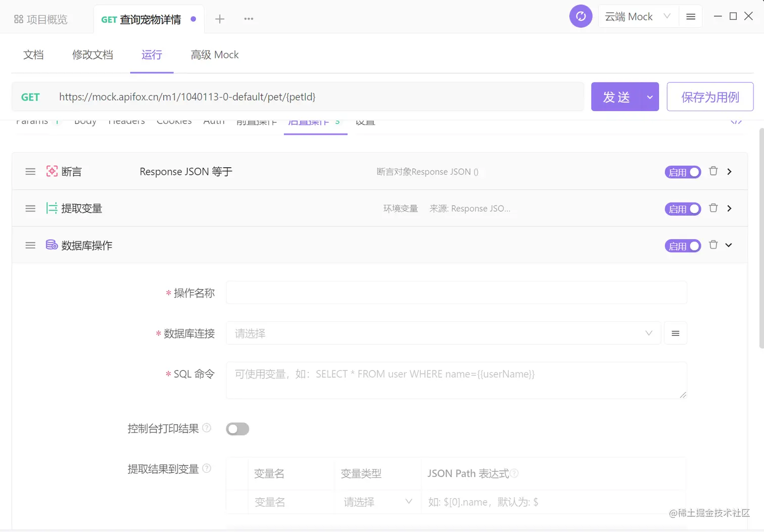Delete the 数据库操作 with trash icon
764x532 pixels.
pos(713,245)
